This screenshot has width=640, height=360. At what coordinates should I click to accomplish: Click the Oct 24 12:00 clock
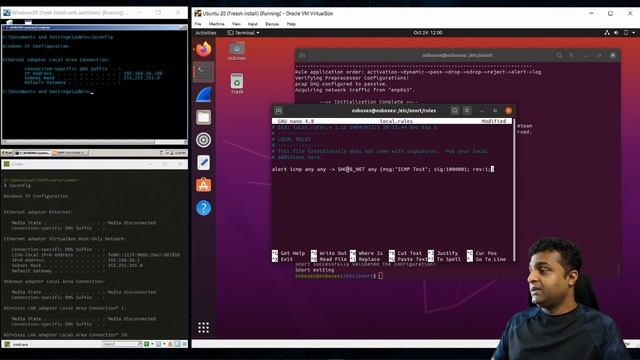click(427, 33)
